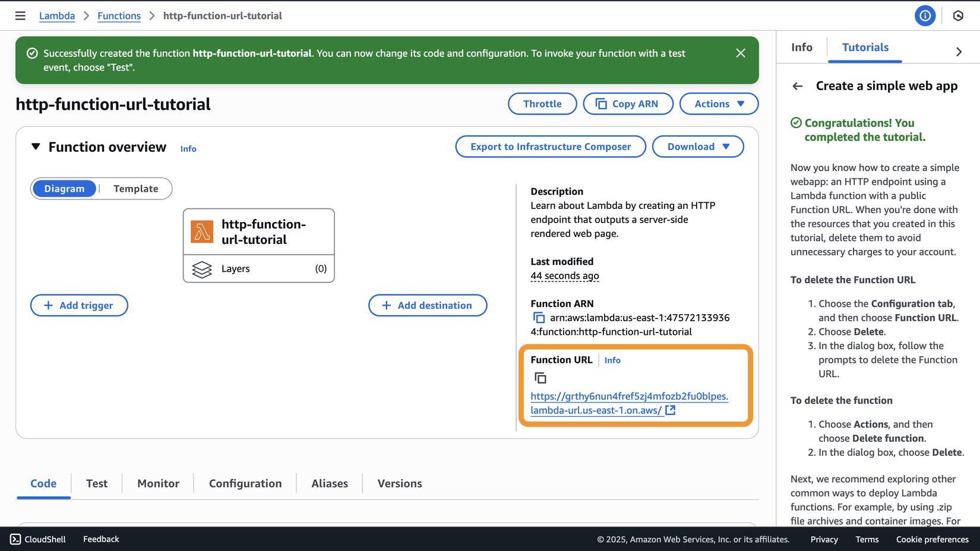
Task: Click Export to Infrastructure Composer
Action: (551, 147)
